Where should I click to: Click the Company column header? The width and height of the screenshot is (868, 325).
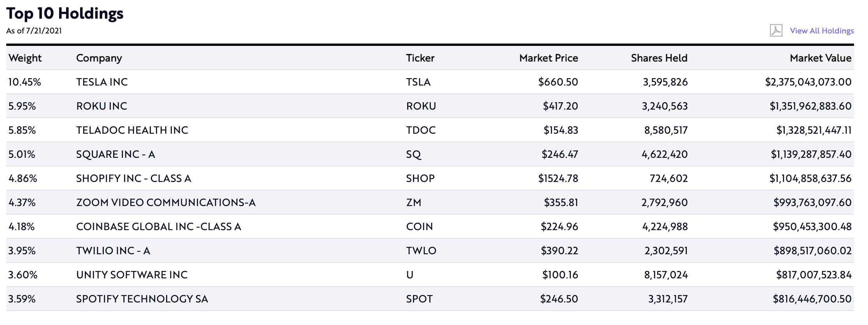99,58
